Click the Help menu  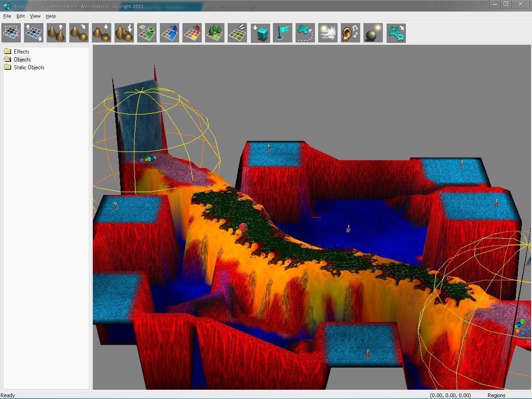click(x=50, y=16)
